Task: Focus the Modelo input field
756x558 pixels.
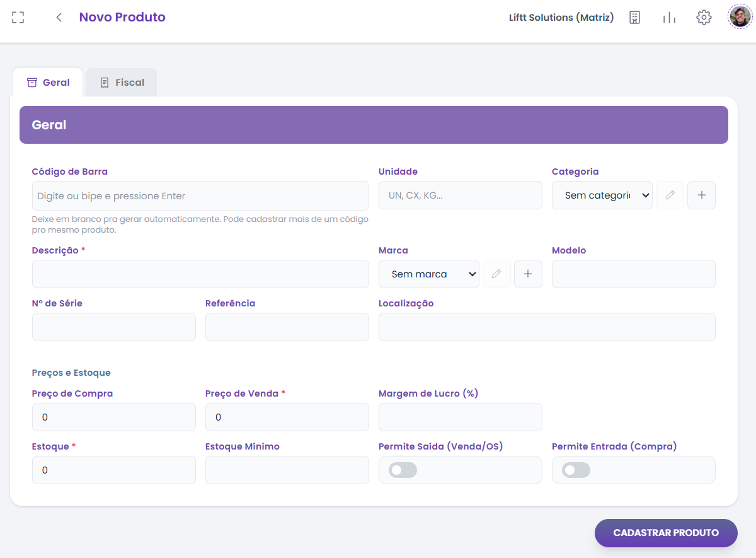Action: (x=634, y=274)
